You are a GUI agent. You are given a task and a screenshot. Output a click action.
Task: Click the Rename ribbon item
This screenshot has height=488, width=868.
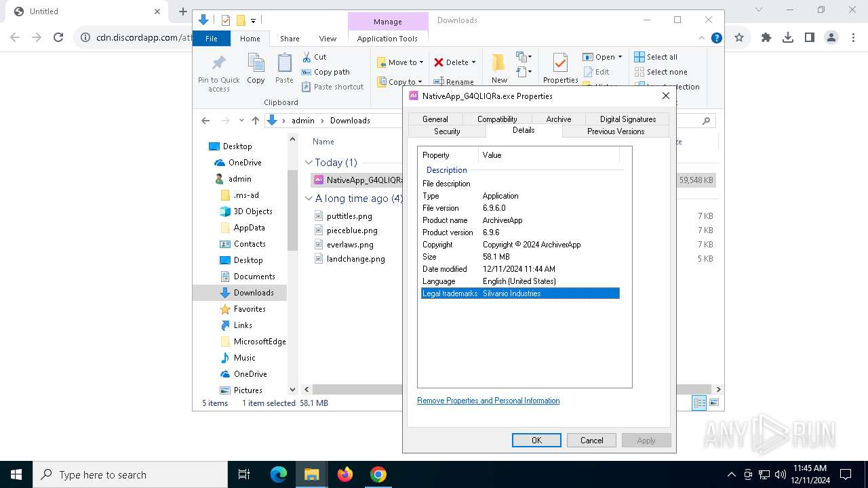pos(454,82)
